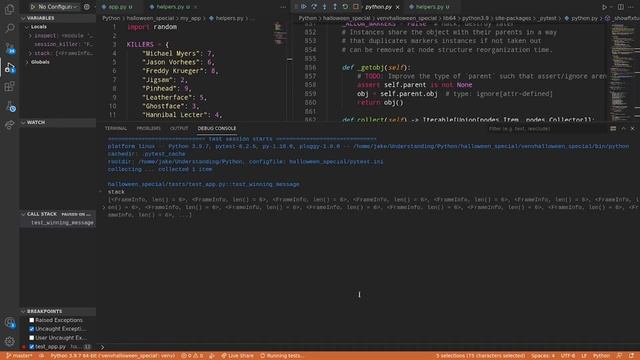Click the debug console filter input

545,129
